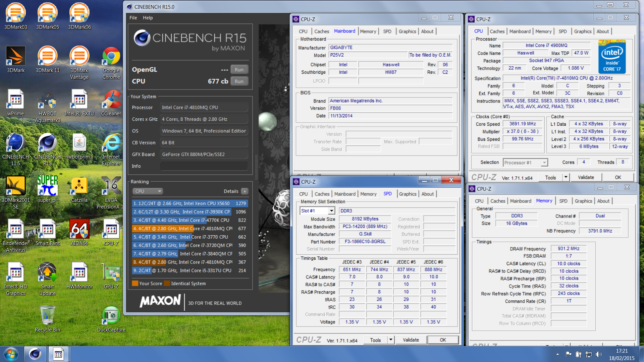Click Validate in SPD CPU-Z window
This screenshot has width=644, height=362.
coord(411,340)
